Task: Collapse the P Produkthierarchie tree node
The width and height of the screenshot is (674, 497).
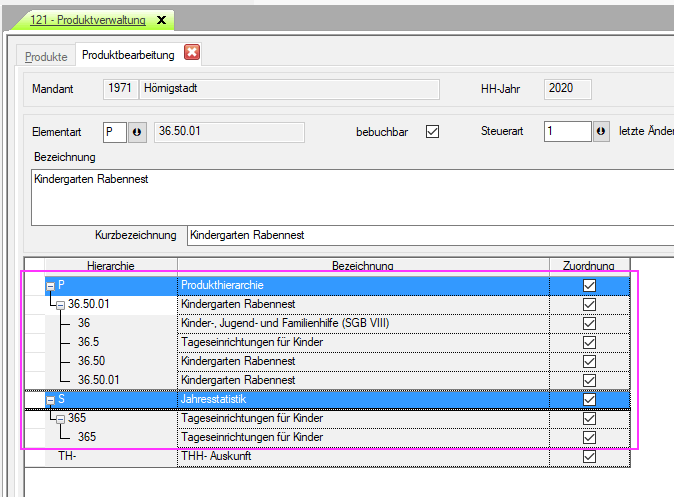Action: click(x=49, y=286)
